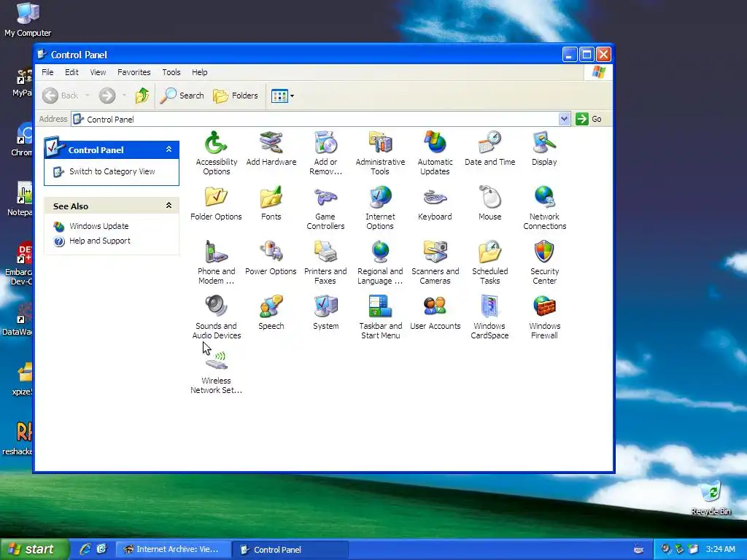Open the Favorites menu

tap(134, 72)
